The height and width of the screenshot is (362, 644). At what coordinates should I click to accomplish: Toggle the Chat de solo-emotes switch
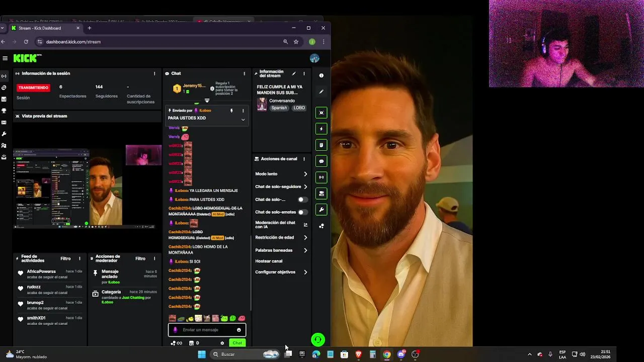coord(302,212)
